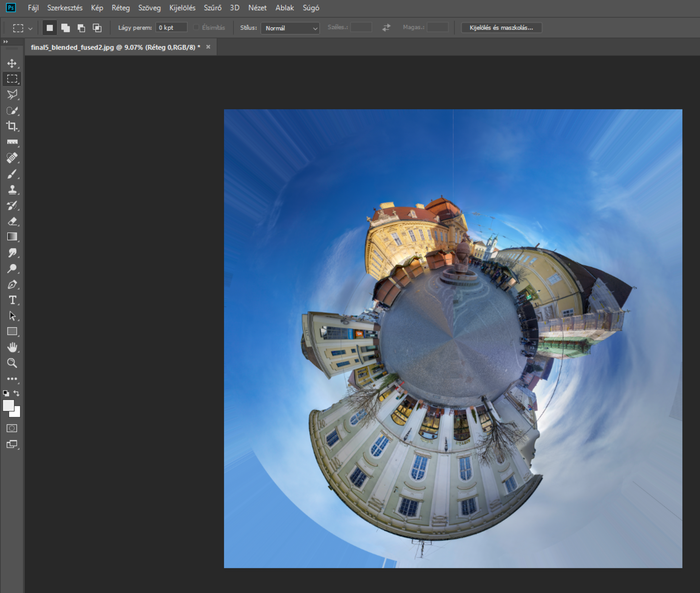This screenshot has height=593, width=700.
Task: Select the Gradient tool
Action: pyautogui.click(x=12, y=237)
